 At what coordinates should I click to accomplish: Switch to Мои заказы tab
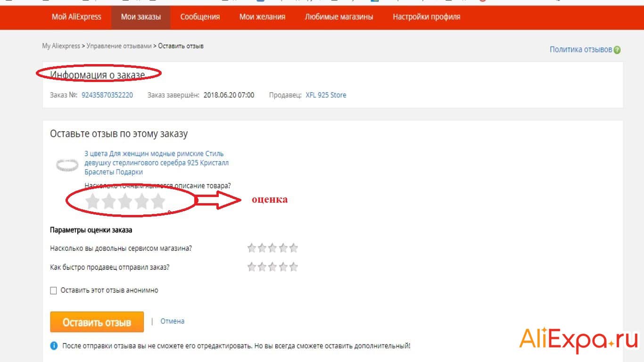pos(141,17)
